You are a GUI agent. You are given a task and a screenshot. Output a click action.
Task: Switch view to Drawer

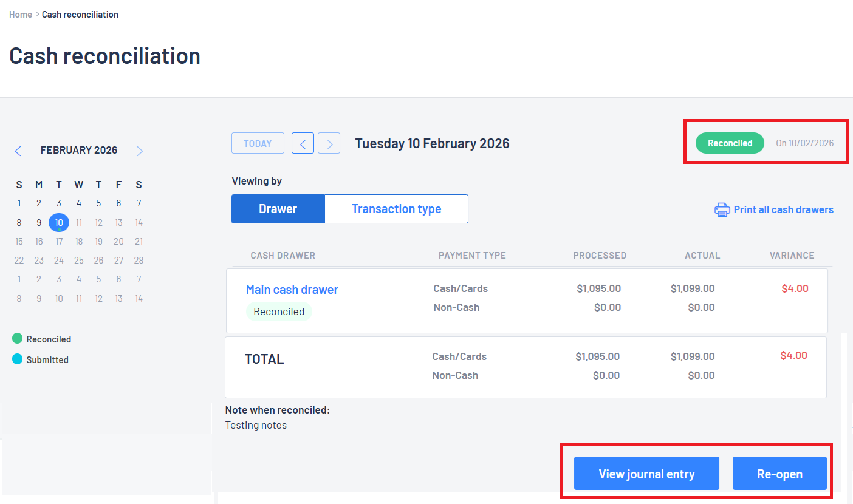point(278,209)
